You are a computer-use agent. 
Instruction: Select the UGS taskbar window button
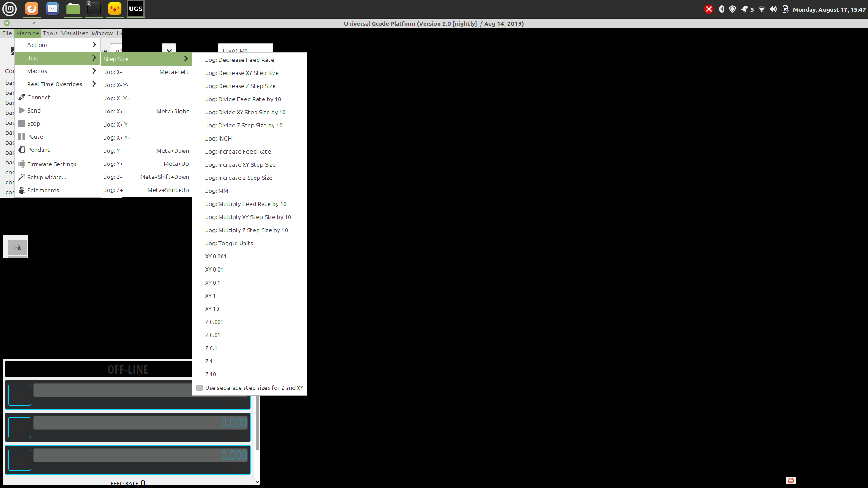(136, 9)
